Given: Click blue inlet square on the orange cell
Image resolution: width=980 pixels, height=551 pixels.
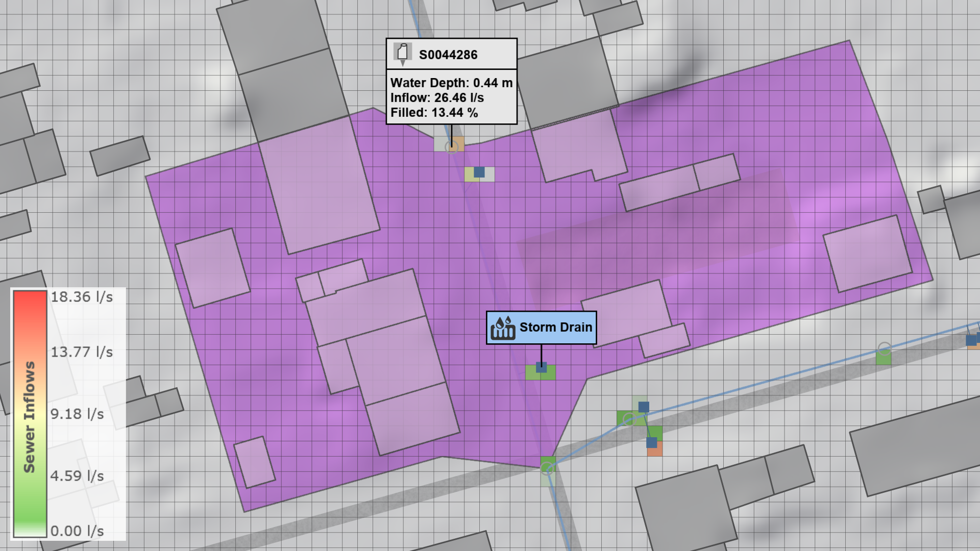Looking at the screenshot, I should [652, 443].
